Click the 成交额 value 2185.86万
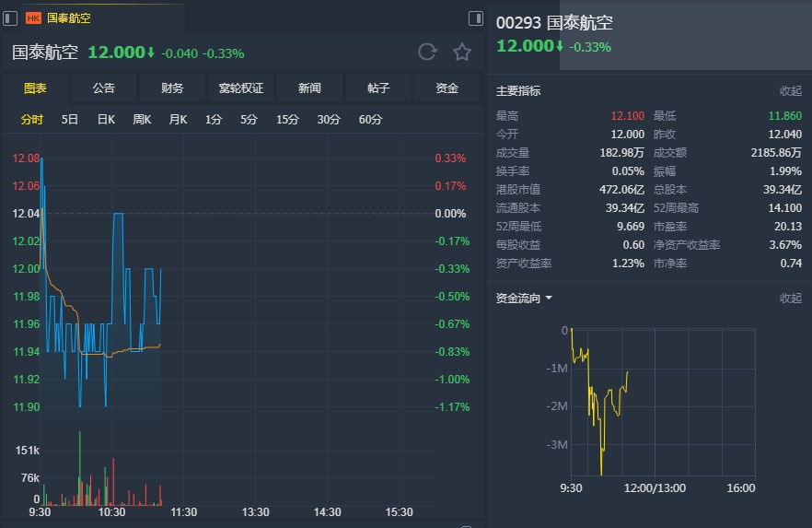Viewport: 812px width, 528px height. click(x=776, y=153)
